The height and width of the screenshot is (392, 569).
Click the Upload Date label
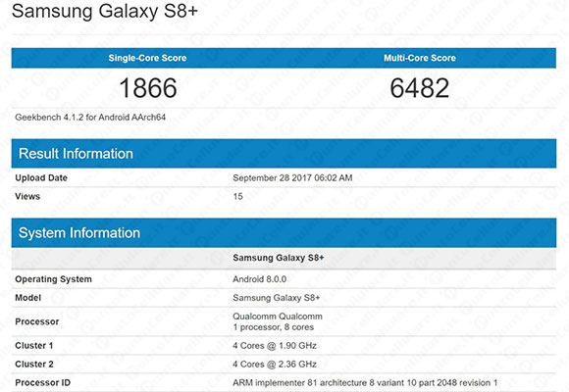[x=41, y=178]
